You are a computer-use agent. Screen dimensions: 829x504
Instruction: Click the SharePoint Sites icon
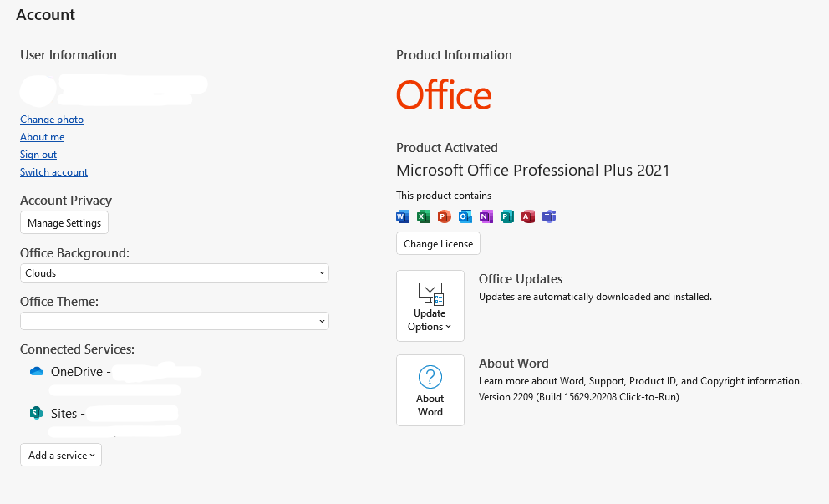pyautogui.click(x=37, y=413)
